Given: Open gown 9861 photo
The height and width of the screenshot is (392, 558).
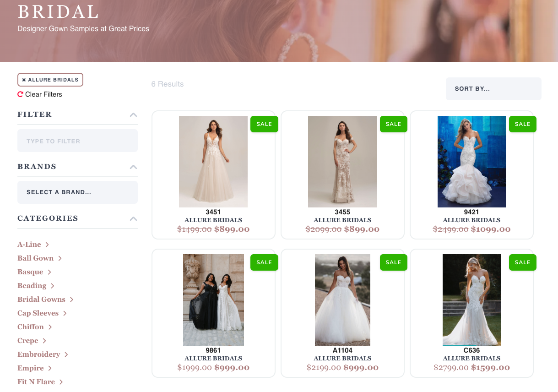Looking at the screenshot, I should pos(213,300).
